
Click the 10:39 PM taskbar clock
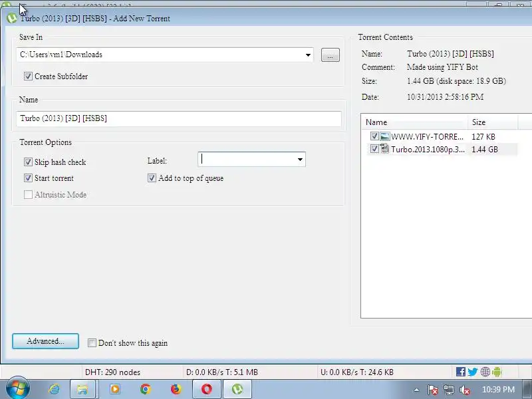point(498,389)
